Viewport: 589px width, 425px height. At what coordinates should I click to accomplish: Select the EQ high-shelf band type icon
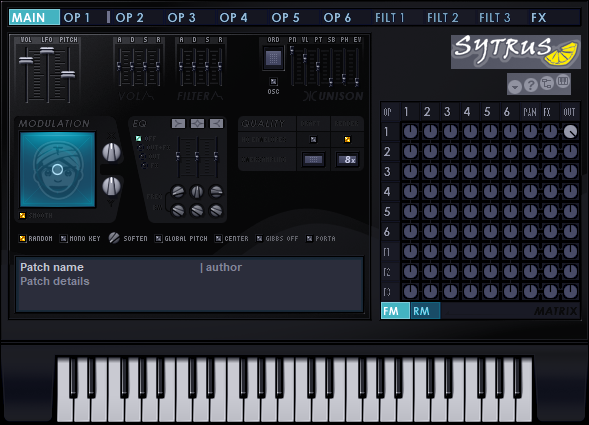217,123
